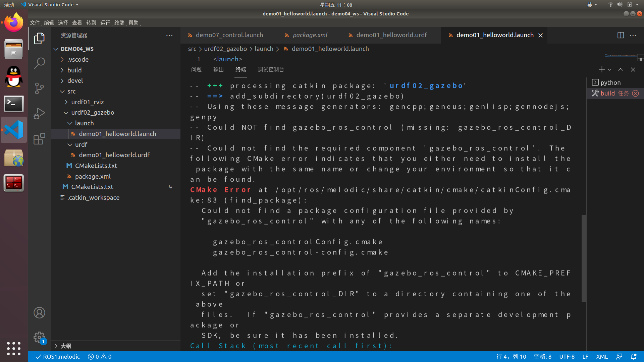Open the Search view in activity bar

click(39, 63)
